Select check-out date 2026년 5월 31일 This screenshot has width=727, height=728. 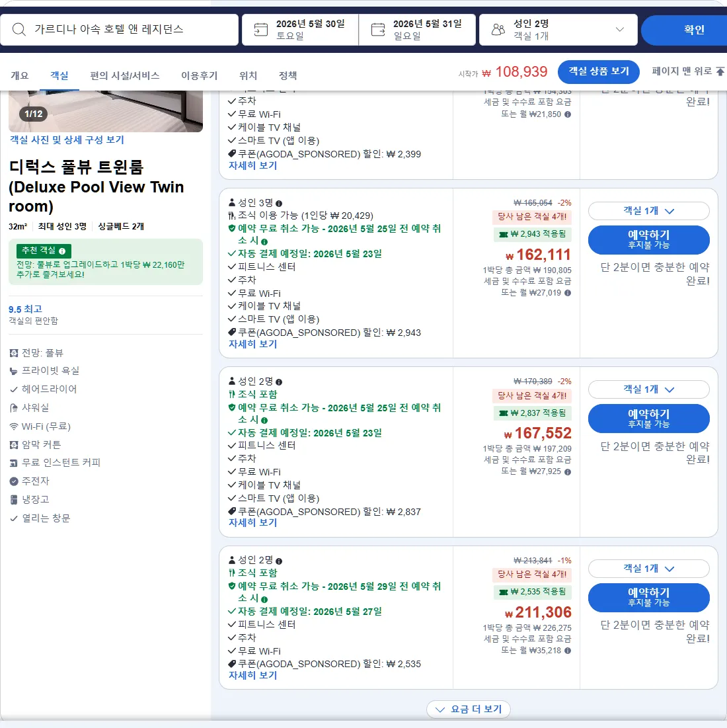[417, 30]
